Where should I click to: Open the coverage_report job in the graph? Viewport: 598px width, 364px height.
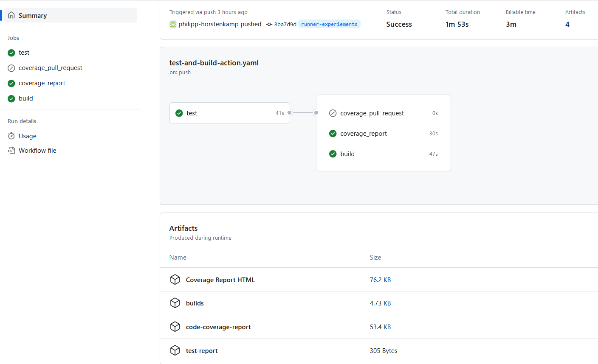[364, 134]
